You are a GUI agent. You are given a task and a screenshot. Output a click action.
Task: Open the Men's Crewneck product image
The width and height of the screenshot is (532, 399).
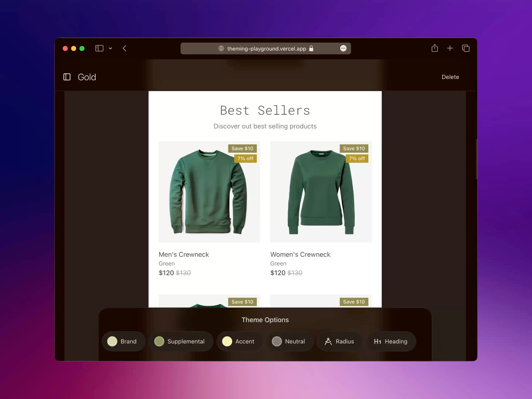coord(209,192)
